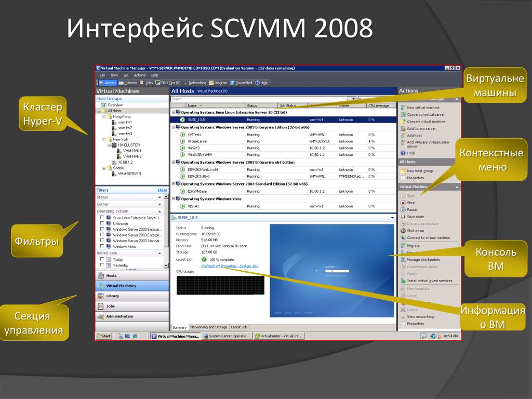Sort by the Name column header
Image resolution: width=532 pixels, height=399 pixels.
(216, 106)
